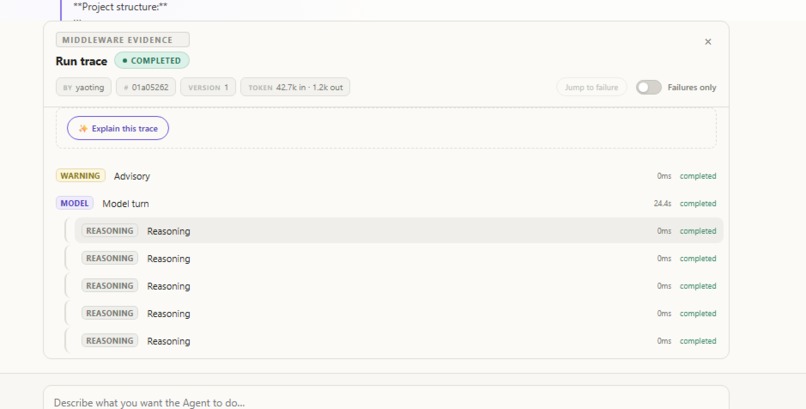Click the Project structure text above panel
Image resolution: width=806 pixels, height=409 pixels.
120,7
